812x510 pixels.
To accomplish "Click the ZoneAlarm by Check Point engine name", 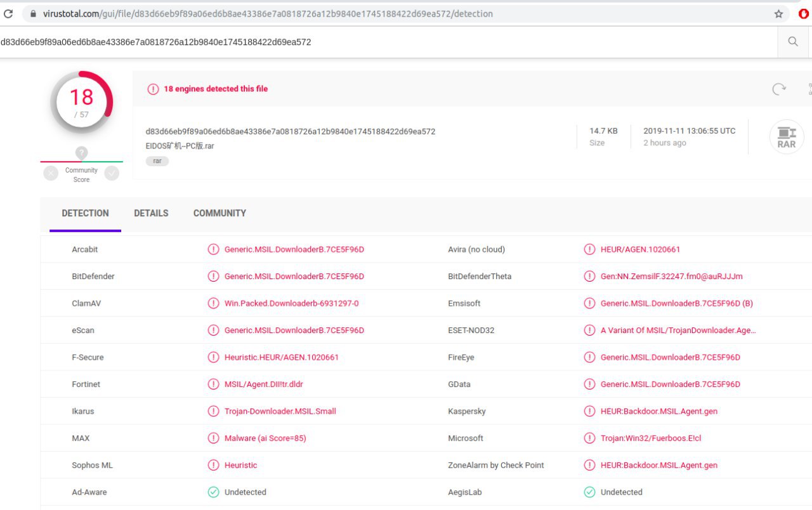I will click(496, 465).
